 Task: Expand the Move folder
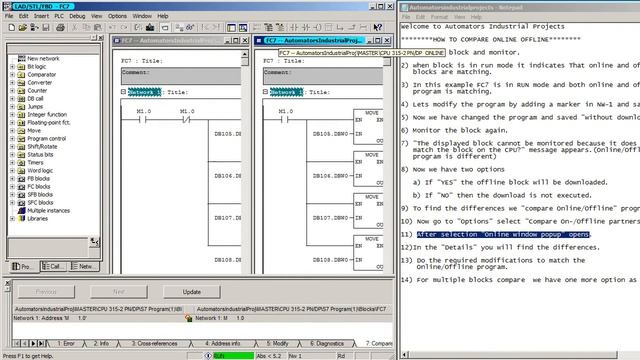(x=12, y=131)
